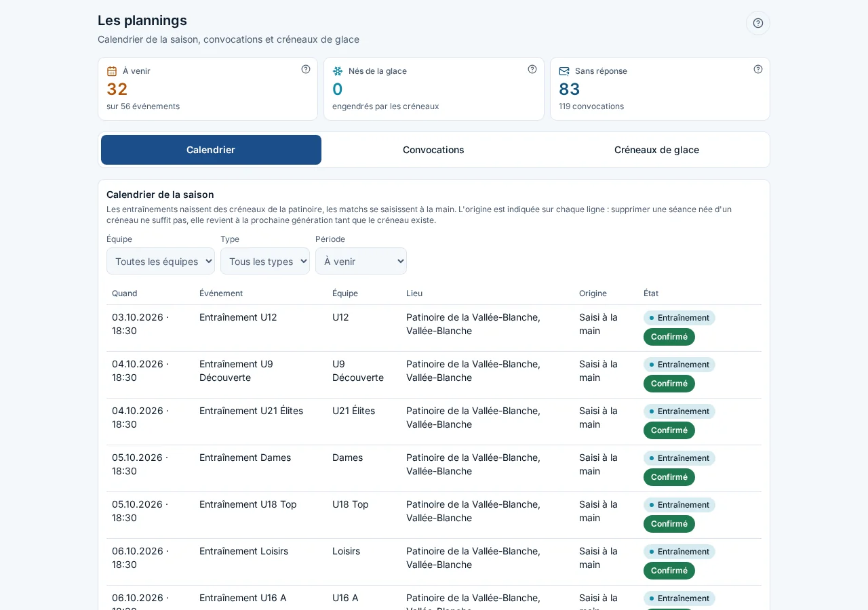Open the Convocations tab

433,150
